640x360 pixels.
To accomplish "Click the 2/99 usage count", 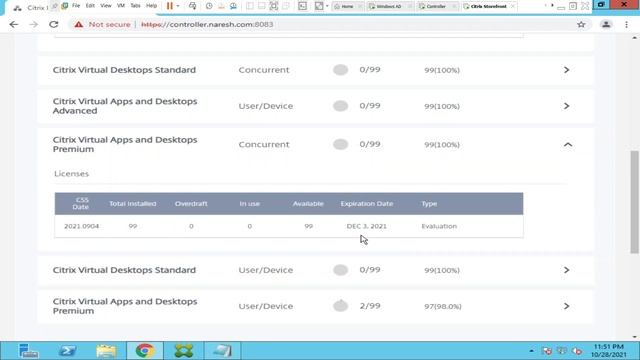I will (x=370, y=306).
